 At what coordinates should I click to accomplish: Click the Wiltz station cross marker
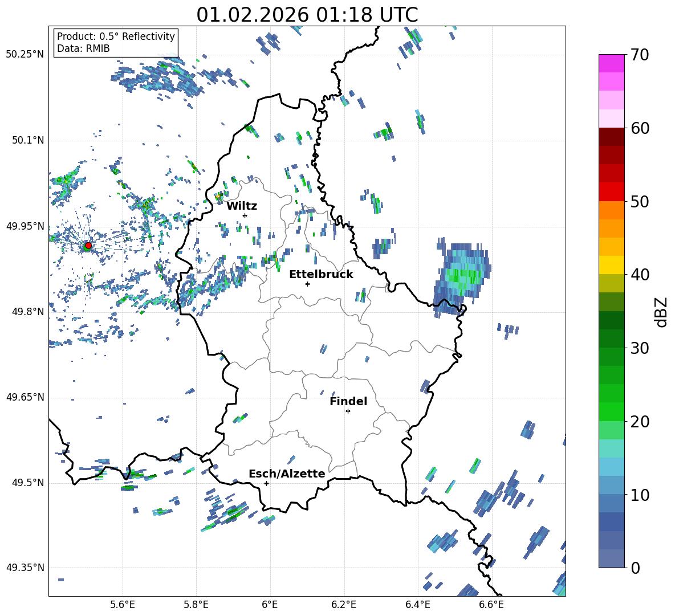pos(245,215)
